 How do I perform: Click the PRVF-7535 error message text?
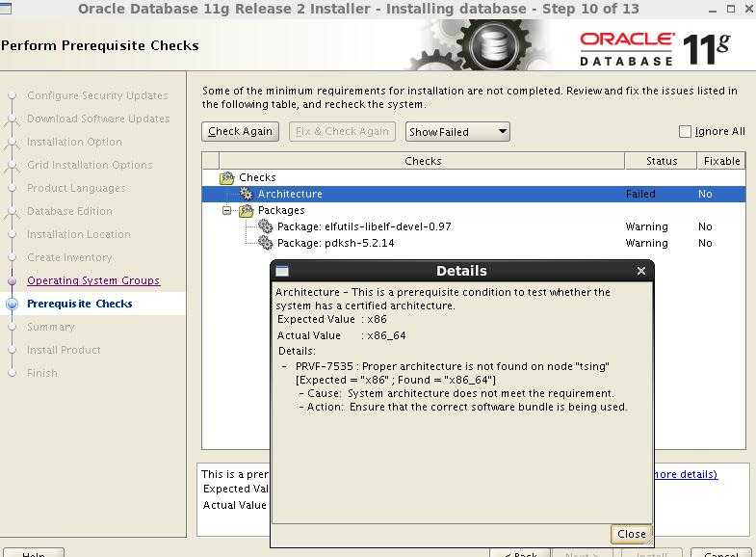tap(453, 373)
